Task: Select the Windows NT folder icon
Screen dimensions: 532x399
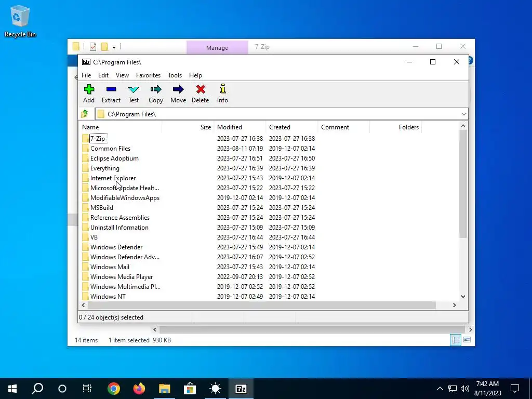Action: [x=85, y=296]
